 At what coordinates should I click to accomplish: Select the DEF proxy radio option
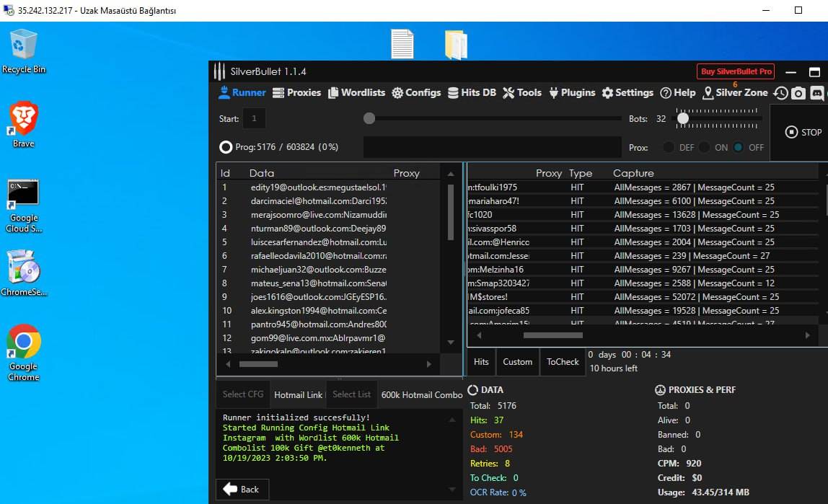[x=669, y=147]
